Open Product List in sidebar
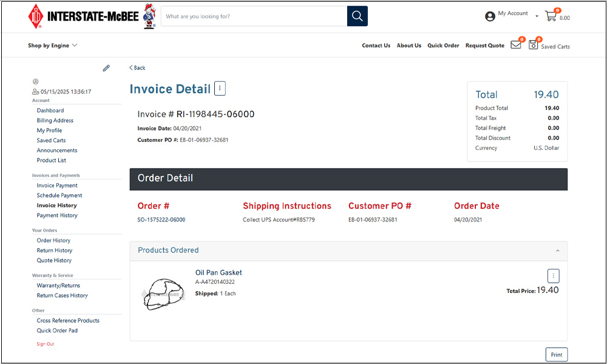The height and width of the screenshot is (364, 607). point(52,160)
